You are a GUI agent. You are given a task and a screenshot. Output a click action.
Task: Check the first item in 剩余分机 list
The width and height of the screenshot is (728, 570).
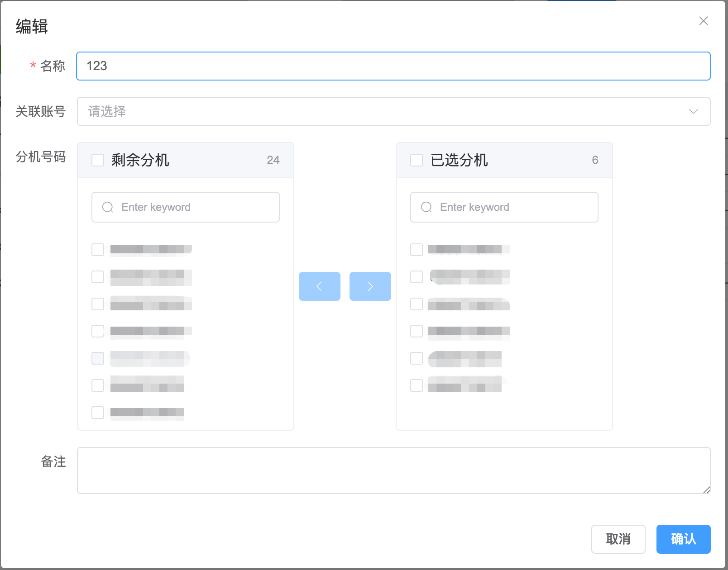pos(98,250)
